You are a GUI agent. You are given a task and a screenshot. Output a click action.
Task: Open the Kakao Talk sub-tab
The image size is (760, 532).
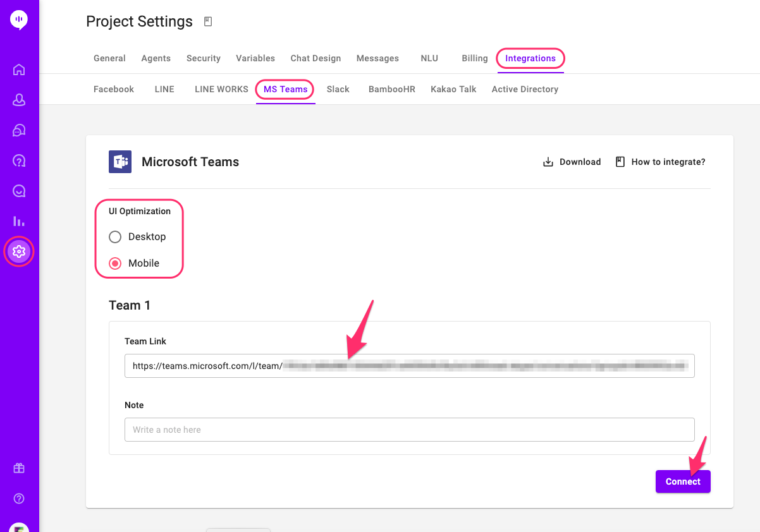453,89
